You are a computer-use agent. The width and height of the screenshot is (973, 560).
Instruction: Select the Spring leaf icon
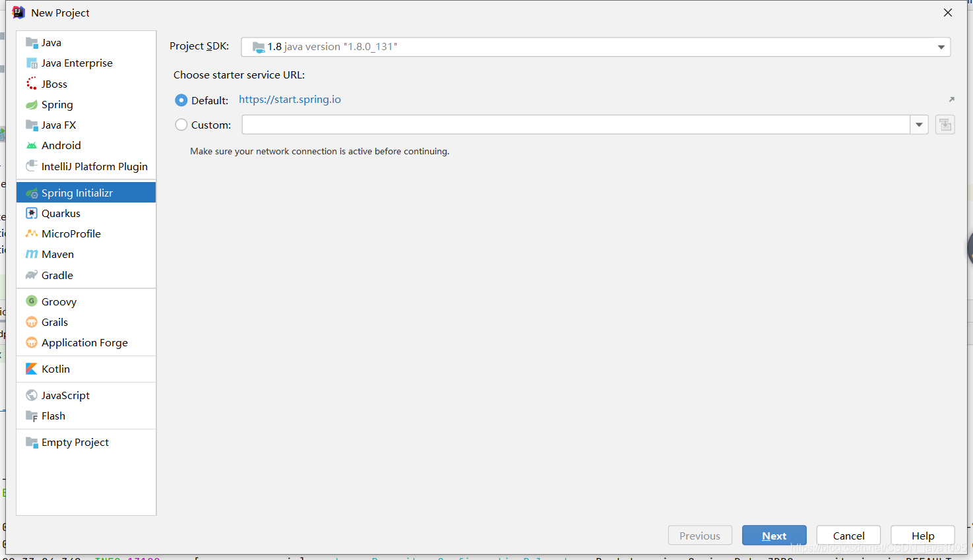click(31, 104)
